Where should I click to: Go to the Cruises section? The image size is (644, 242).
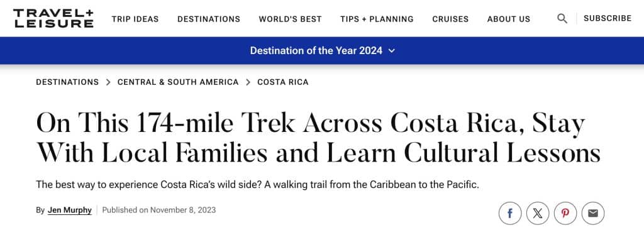pos(450,19)
